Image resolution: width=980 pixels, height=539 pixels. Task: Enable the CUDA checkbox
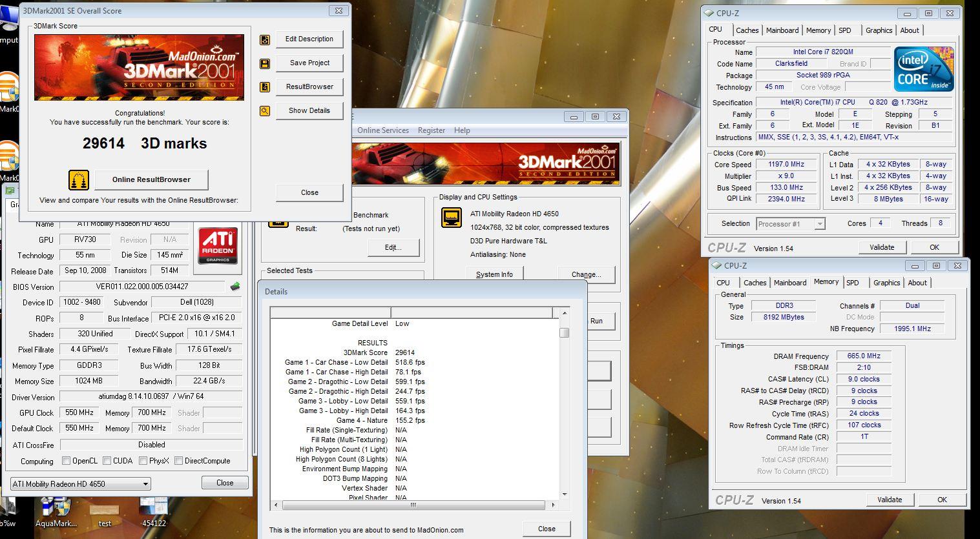pyautogui.click(x=107, y=461)
